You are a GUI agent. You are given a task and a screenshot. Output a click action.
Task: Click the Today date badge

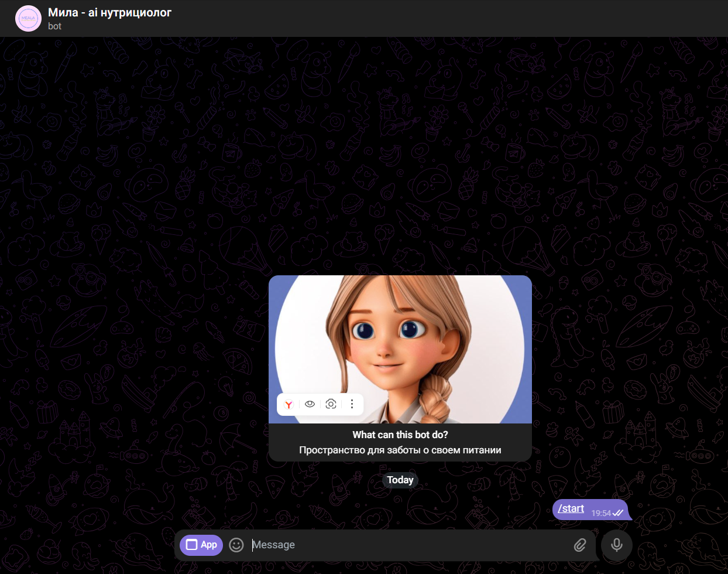[x=400, y=480]
